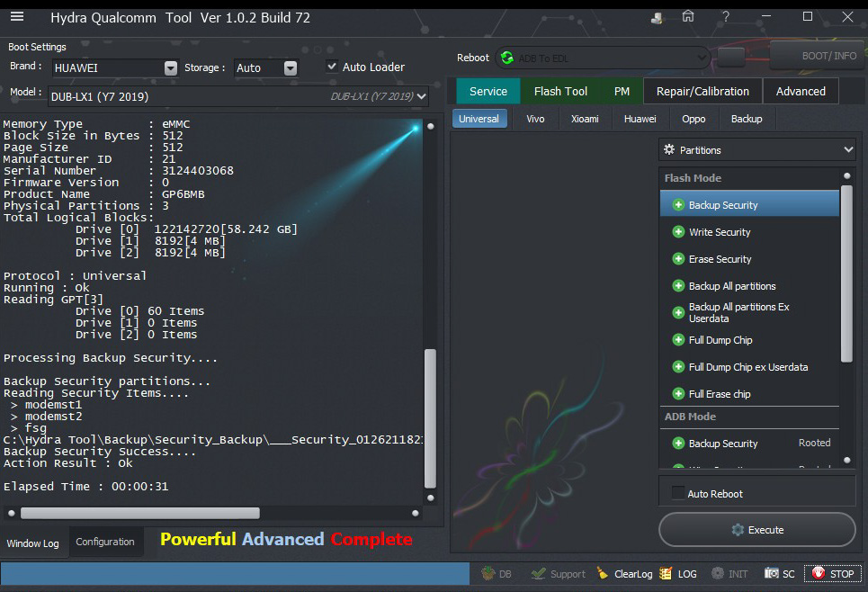This screenshot has width=868, height=592.
Task: Expand the Storage dropdown set to Auto
Action: [x=290, y=68]
